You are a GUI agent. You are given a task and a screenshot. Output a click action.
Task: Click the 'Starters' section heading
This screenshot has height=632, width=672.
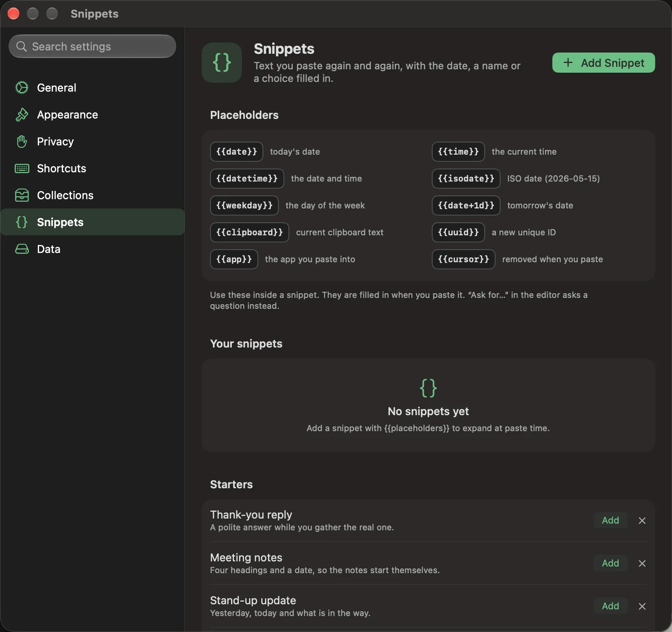coord(231,485)
